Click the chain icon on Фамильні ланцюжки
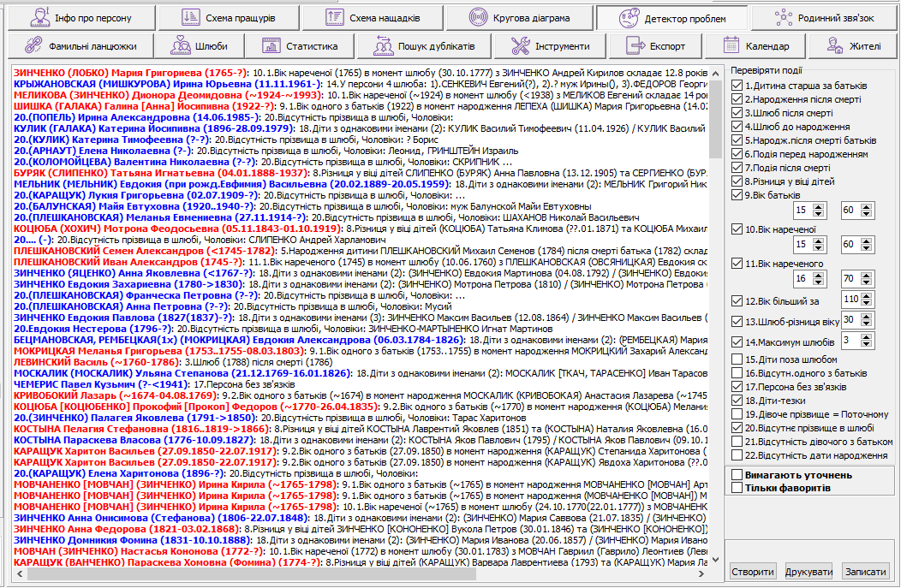Screen dimensions: 901x588 33,46
